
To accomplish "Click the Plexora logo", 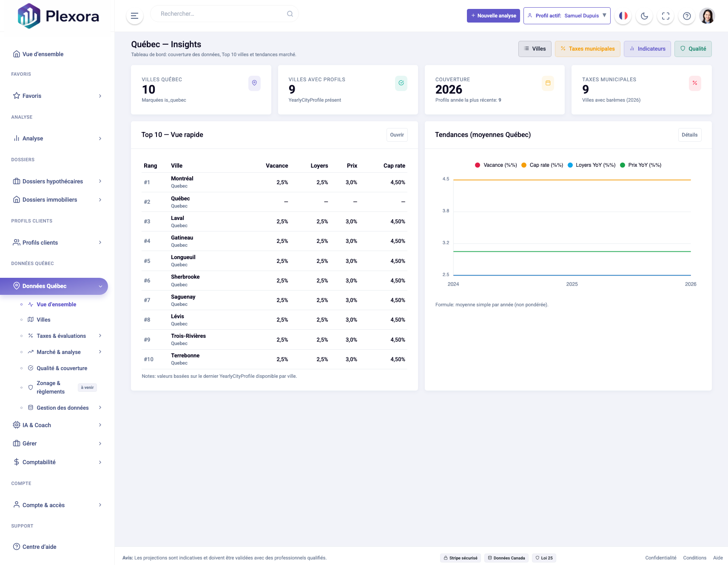I will [58, 16].
